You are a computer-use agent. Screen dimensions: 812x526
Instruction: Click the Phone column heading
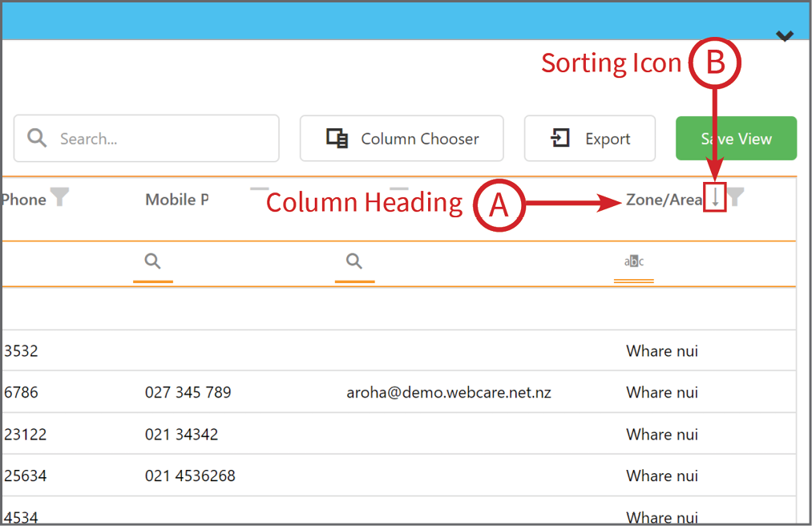click(24, 200)
